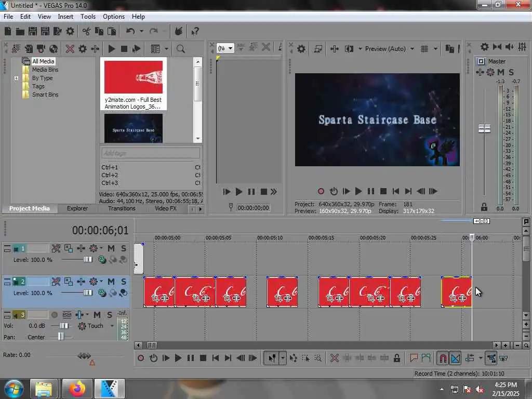
Task: Click the Cut scissors icon
Action: coord(86,32)
